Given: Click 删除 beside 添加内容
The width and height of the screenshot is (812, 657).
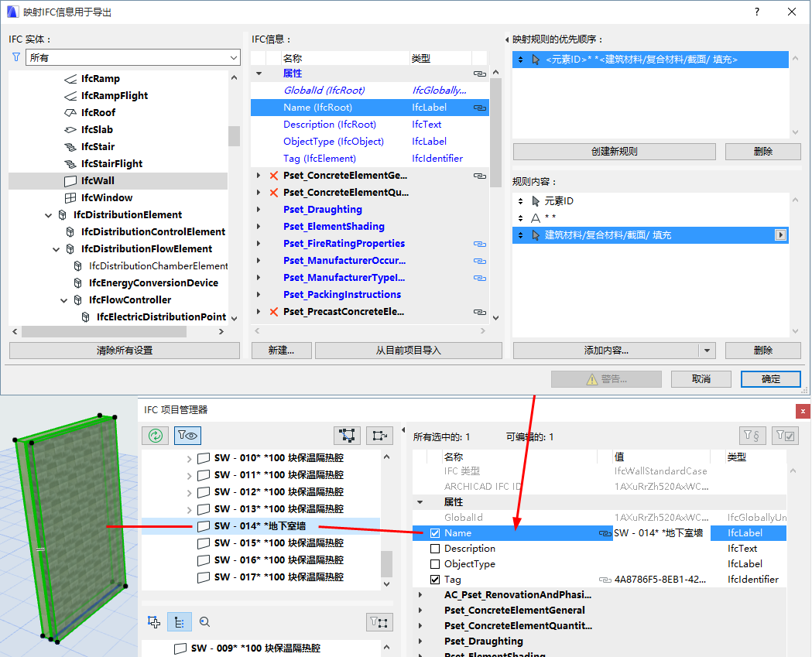Looking at the screenshot, I should pos(762,351).
